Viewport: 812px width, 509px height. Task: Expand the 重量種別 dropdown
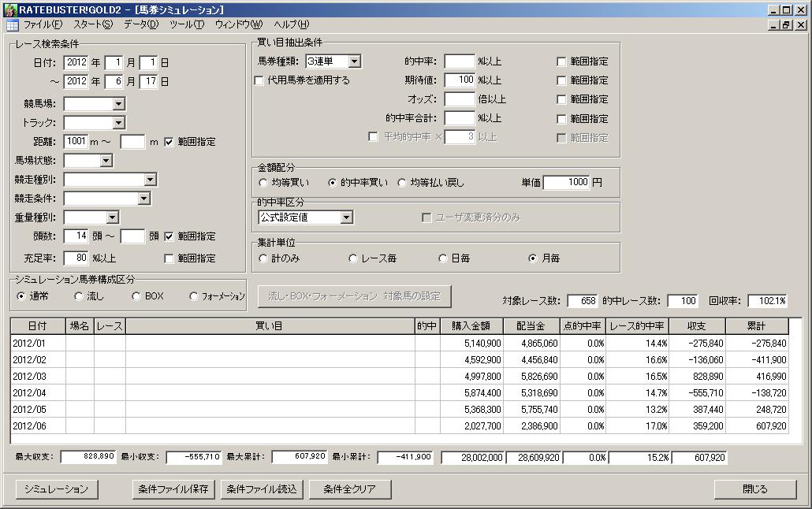[x=113, y=217]
